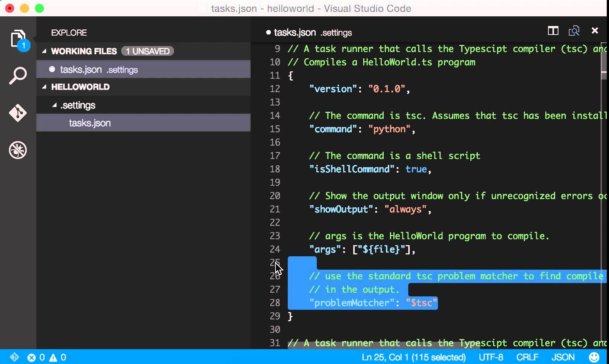Screen dimensions: 609x364
Task: Click the closing brace on line 29
Action: (290, 316)
